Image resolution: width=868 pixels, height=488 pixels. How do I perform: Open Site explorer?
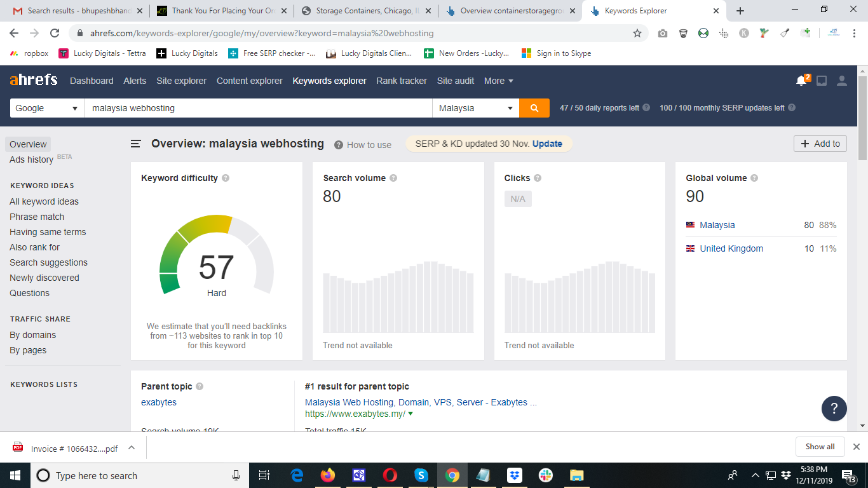tap(182, 81)
